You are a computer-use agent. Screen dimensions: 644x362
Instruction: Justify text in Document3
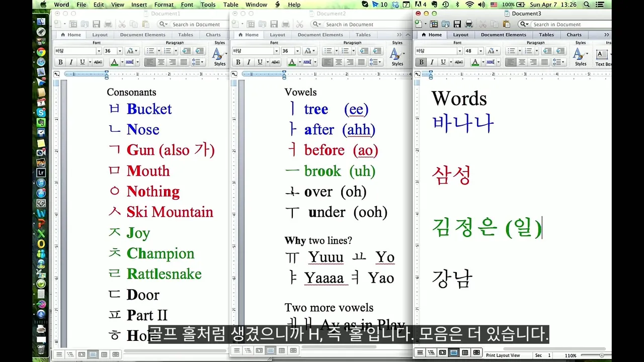click(x=545, y=62)
